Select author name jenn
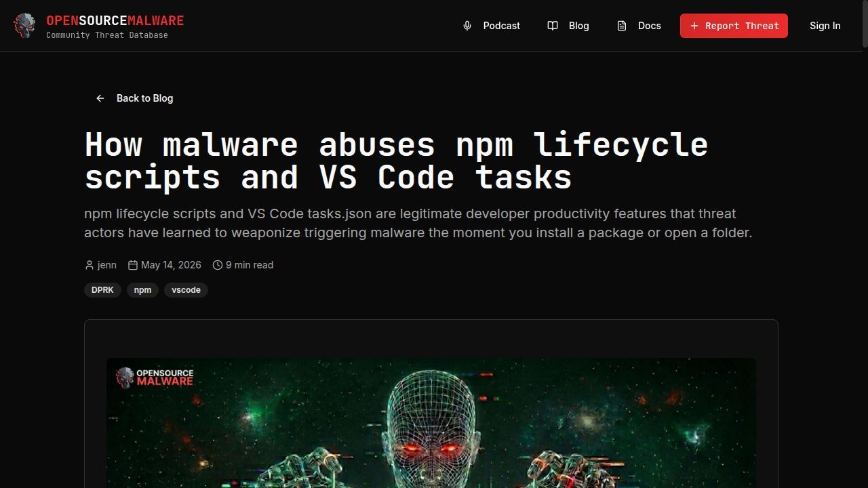The image size is (868, 488). [107, 265]
